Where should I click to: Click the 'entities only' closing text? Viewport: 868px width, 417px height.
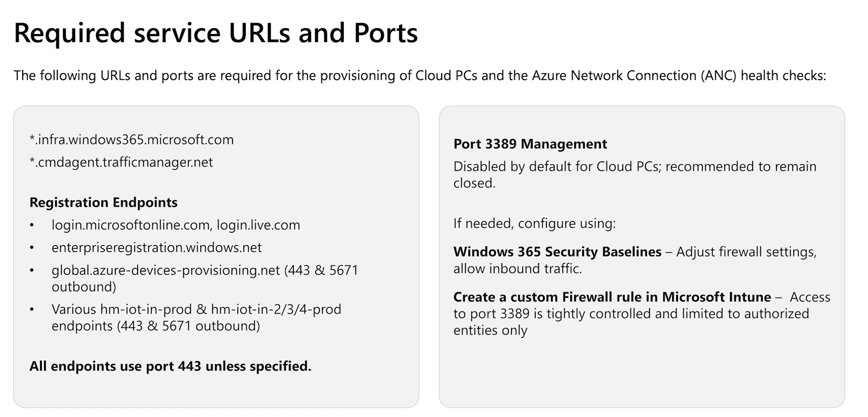point(490,330)
